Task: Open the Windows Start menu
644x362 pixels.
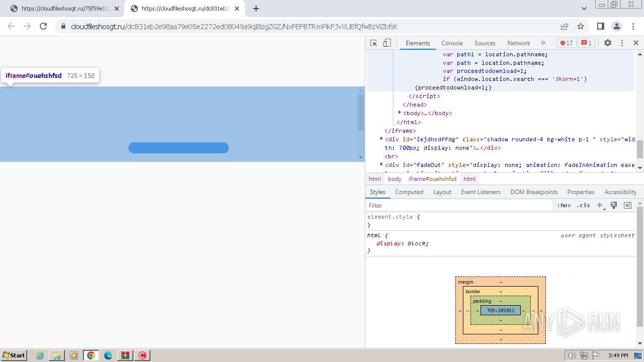Action: [14, 355]
